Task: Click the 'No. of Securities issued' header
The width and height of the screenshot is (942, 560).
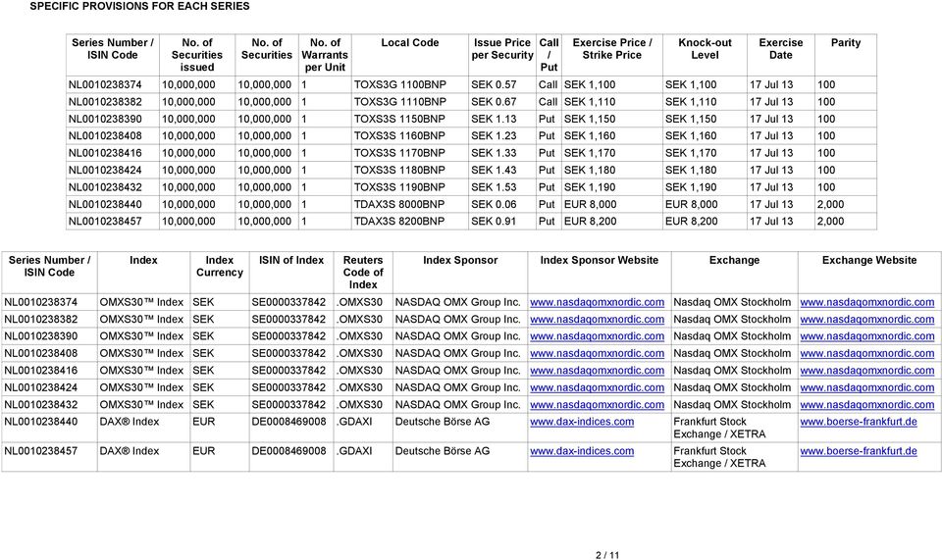Action: pyautogui.click(x=197, y=55)
